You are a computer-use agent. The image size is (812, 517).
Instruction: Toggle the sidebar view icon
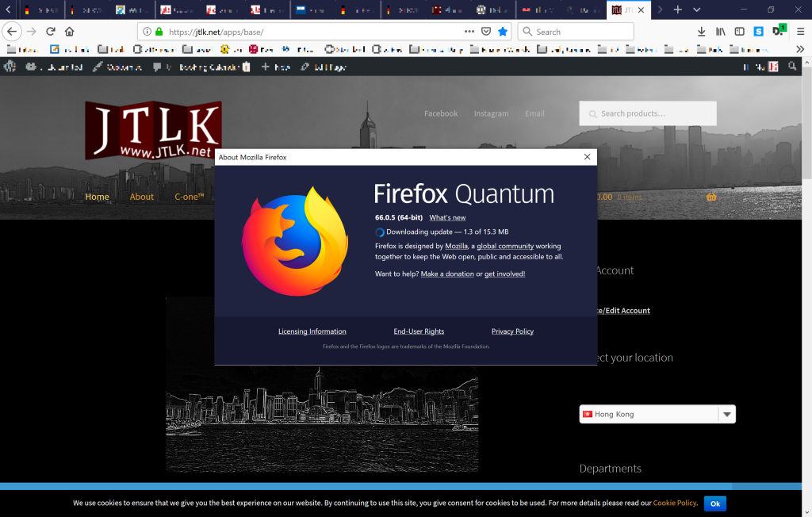[740, 32]
